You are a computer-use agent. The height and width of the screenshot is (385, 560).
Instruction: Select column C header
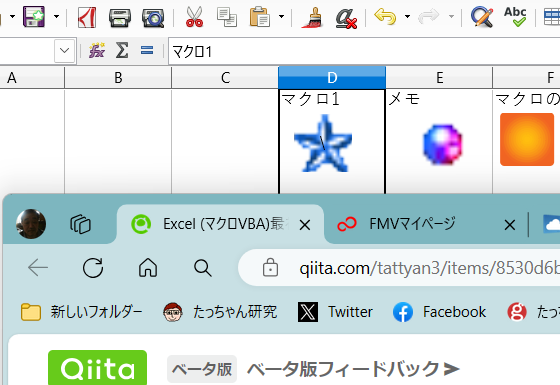[x=225, y=78]
